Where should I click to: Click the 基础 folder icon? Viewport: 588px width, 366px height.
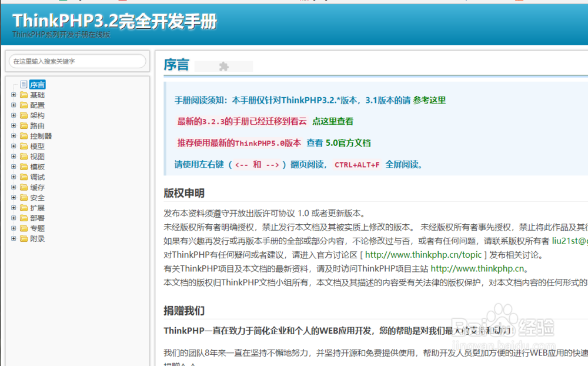(x=24, y=95)
